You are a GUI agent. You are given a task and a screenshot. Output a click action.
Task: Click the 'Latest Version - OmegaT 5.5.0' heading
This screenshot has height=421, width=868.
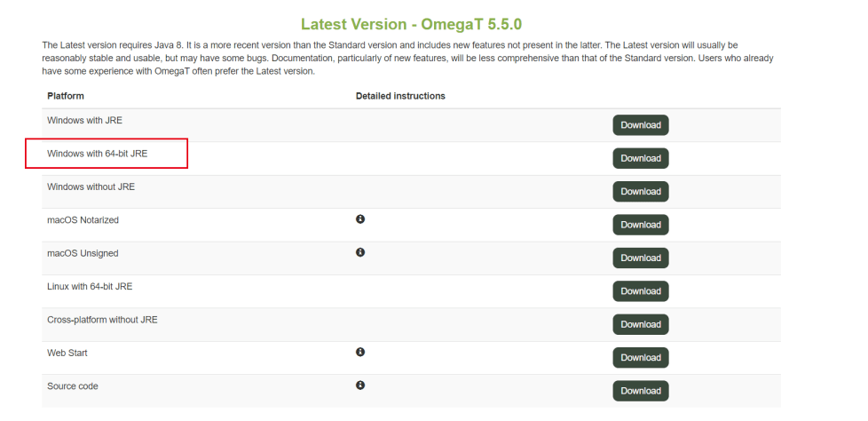pos(411,24)
